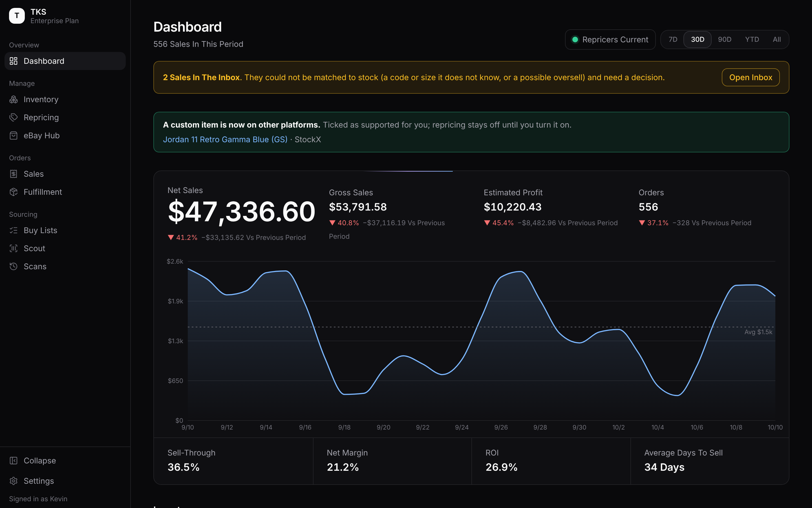This screenshot has width=812, height=508.
Task: Select the 7D time range
Action: [x=673, y=40]
